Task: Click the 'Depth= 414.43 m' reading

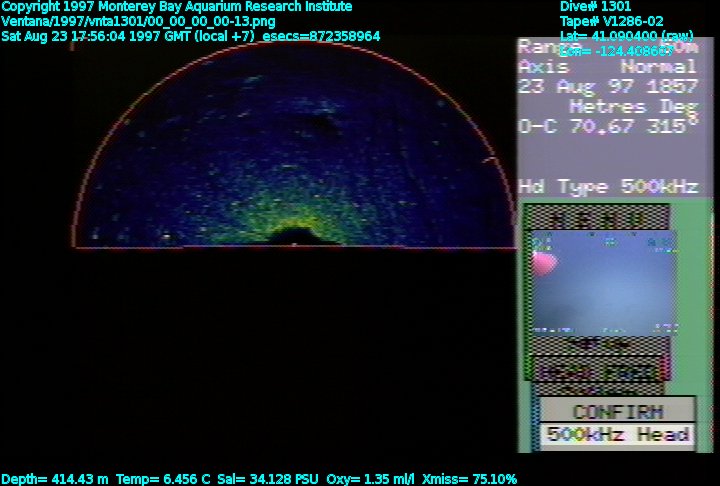Action: click(x=55, y=479)
